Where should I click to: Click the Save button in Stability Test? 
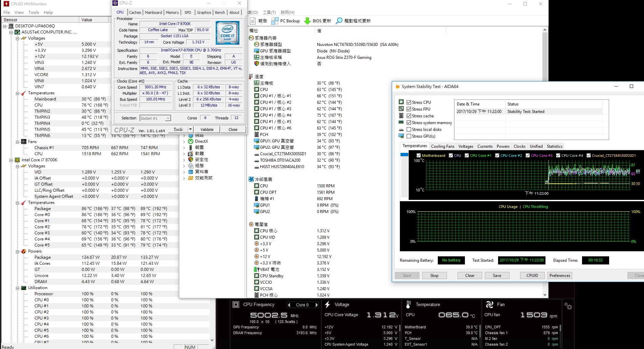[x=497, y=276]
